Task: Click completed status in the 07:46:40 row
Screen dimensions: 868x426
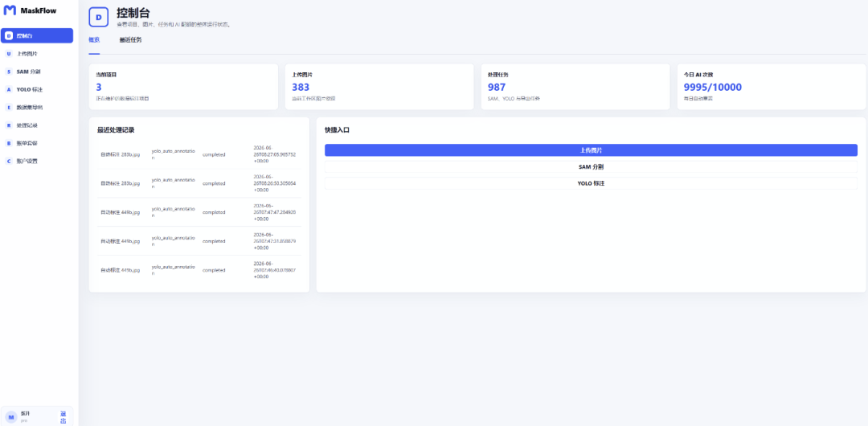Action: click(214, 270)
